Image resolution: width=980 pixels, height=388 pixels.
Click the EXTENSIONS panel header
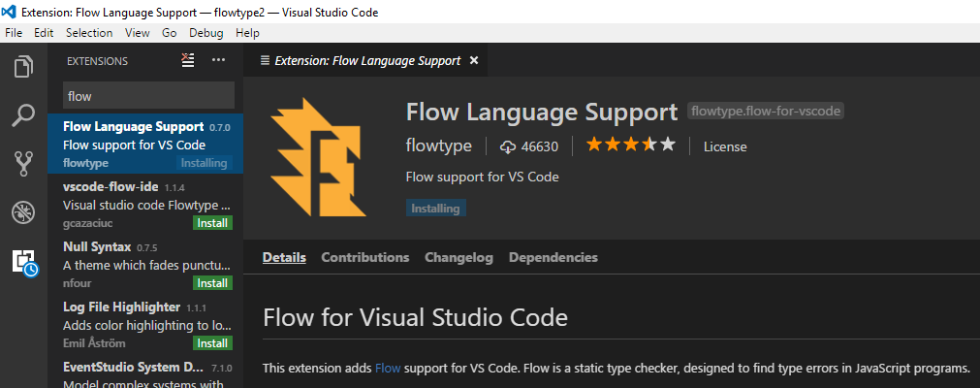pyautogui.click(x=98, y=61)
